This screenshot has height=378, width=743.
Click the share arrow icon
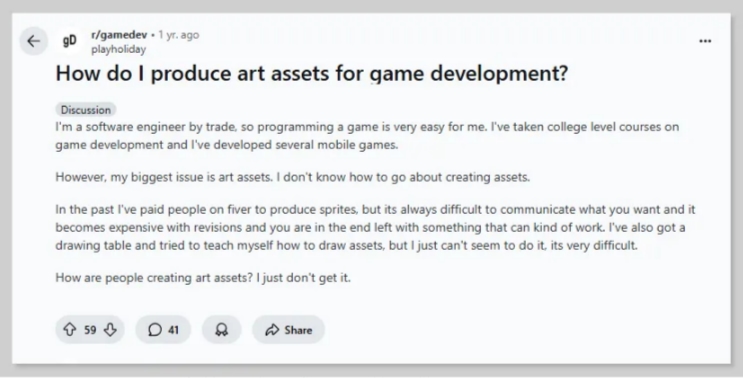(272, 330)
